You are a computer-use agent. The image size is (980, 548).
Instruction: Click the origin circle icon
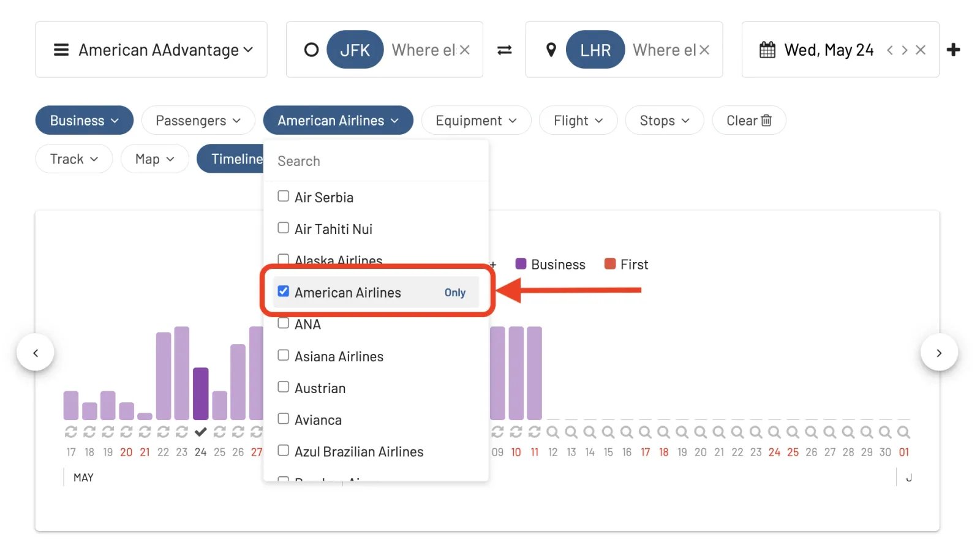point(311,50)
